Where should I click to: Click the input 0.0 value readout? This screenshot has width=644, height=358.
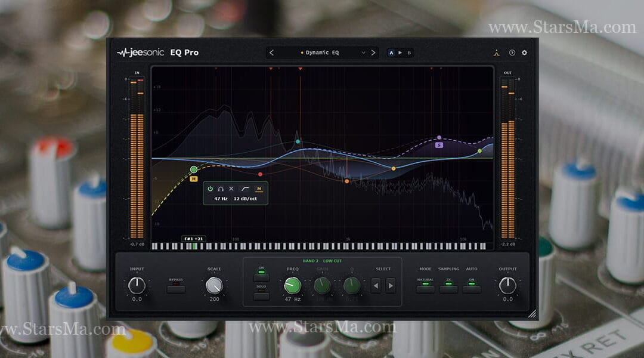click(137, 299)
